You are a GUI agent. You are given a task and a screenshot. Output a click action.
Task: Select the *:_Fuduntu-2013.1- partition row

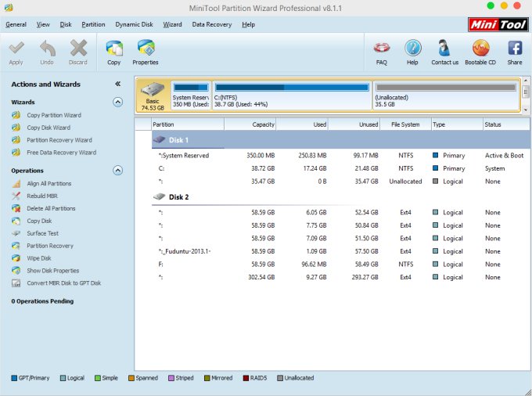[340, 251]
